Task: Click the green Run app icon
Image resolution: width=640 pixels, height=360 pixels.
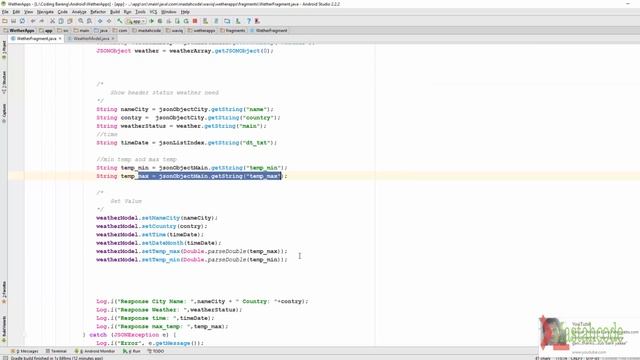Action: tap(151, 21)
